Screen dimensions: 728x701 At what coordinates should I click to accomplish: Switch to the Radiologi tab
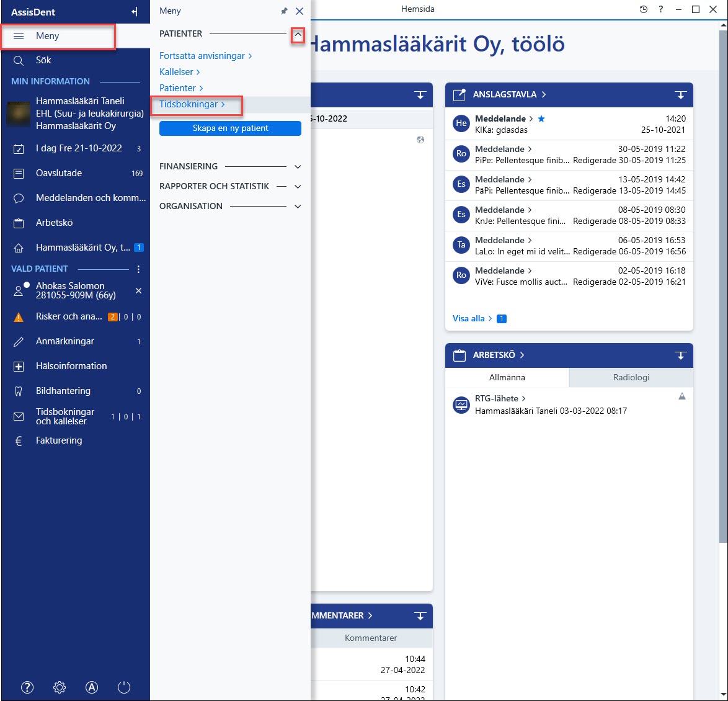[631, 378]
